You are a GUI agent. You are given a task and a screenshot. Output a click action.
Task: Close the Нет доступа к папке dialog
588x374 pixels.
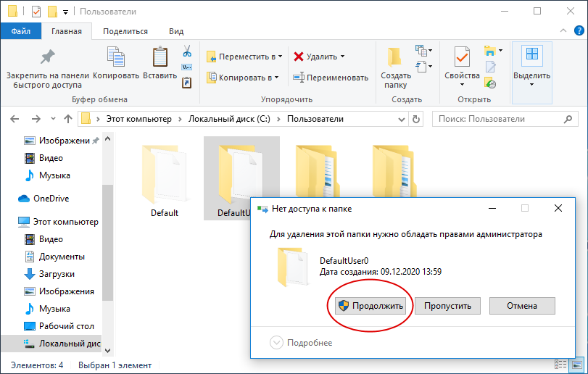tap(558, 208)
